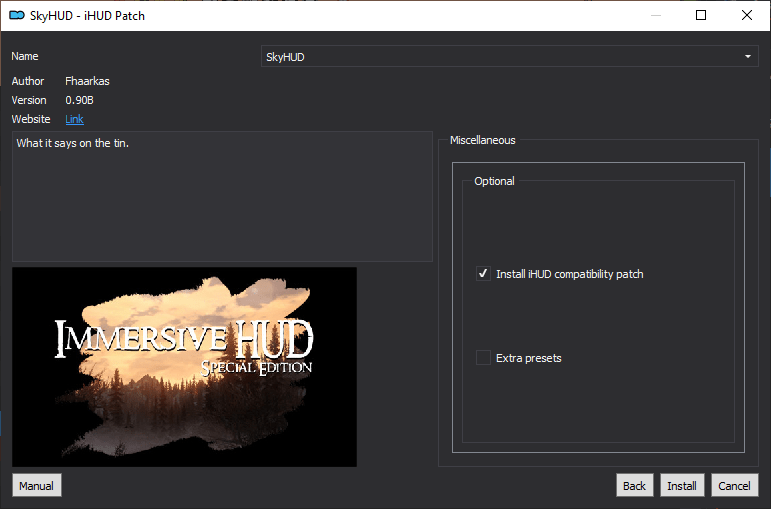Viewport: 771px width, 509px height.
Task: Click the Extra presets label text
Action: (529, 358)
